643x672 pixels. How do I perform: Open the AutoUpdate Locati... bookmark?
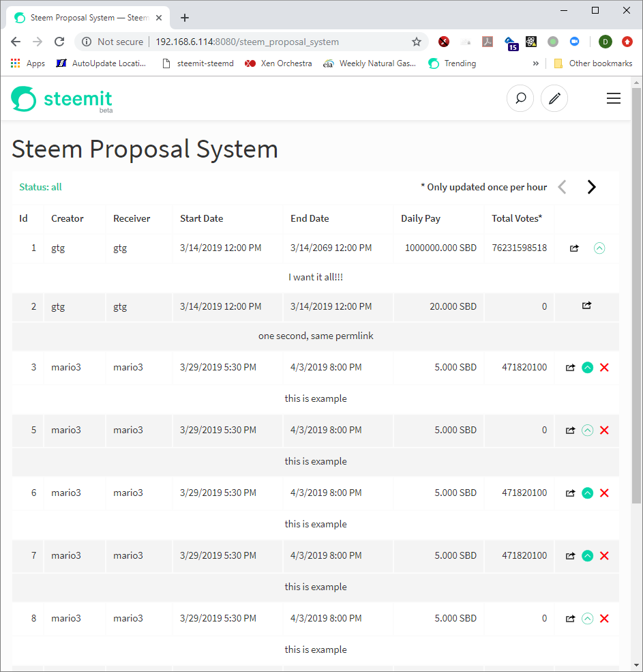tap(101, 63)
